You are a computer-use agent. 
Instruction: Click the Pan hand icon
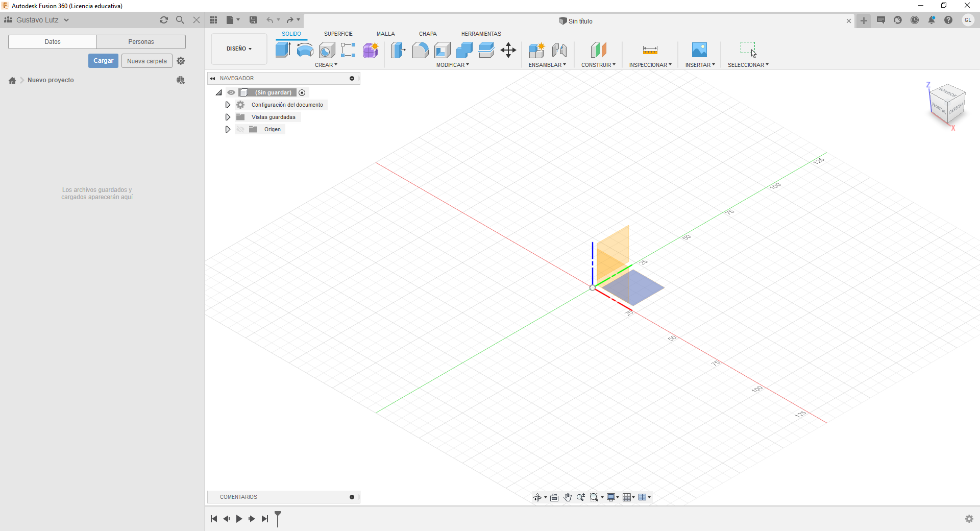[x=568, y=497]
